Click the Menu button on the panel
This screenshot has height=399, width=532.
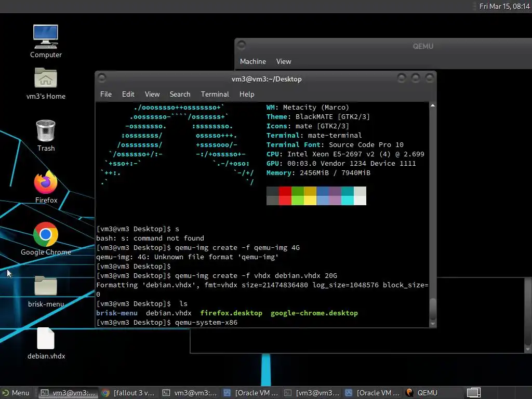[x=16, y=393]
